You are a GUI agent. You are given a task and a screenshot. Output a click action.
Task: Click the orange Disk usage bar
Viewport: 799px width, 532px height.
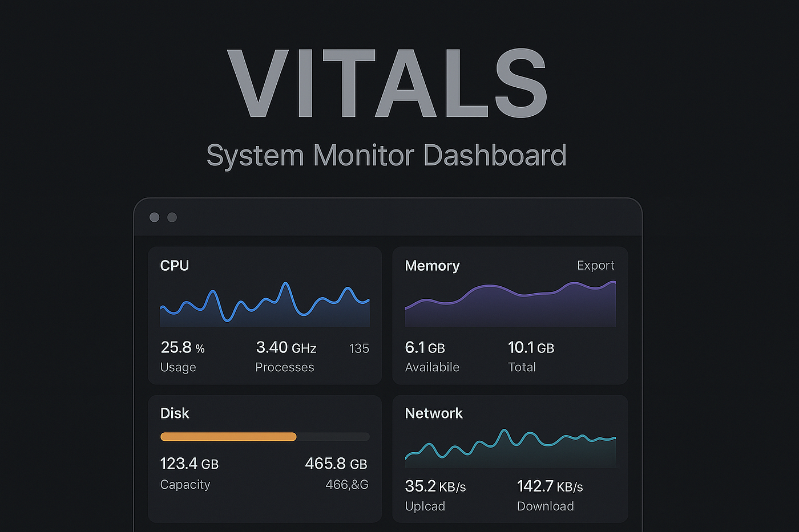click(x=228, y=437)
